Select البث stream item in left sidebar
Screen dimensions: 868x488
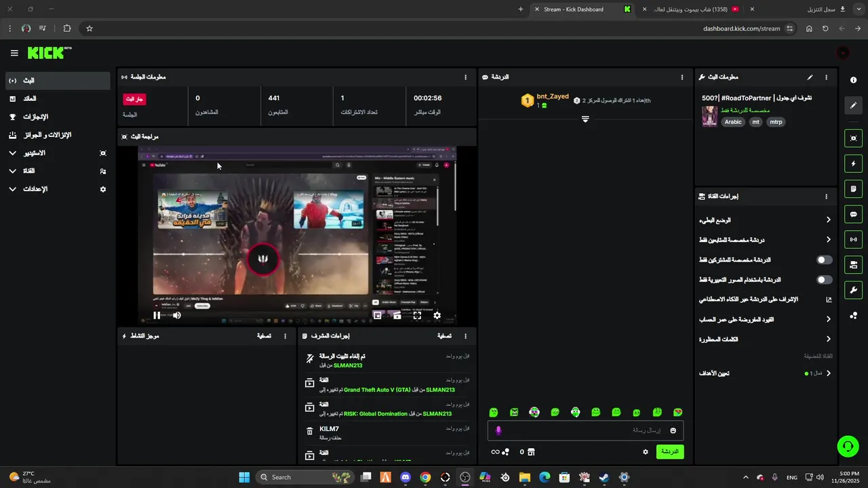coord(57,81)
